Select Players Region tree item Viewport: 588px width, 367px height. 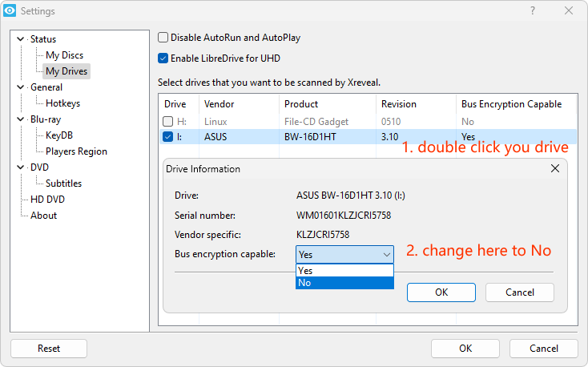(76, 151)
